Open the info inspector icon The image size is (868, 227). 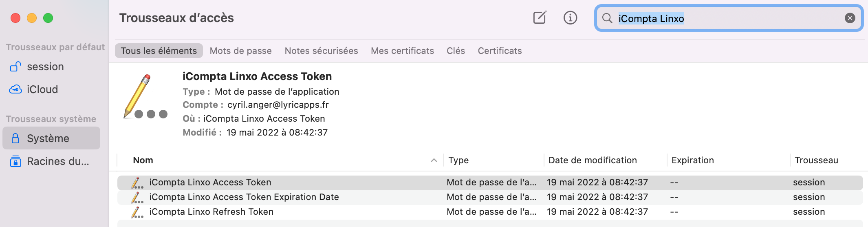pos(570,18)
